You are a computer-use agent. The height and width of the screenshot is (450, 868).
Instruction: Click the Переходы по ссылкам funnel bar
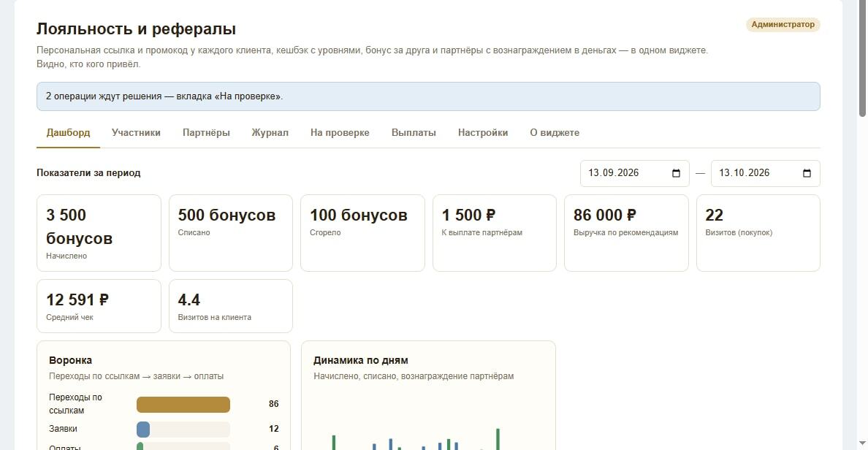183,405
